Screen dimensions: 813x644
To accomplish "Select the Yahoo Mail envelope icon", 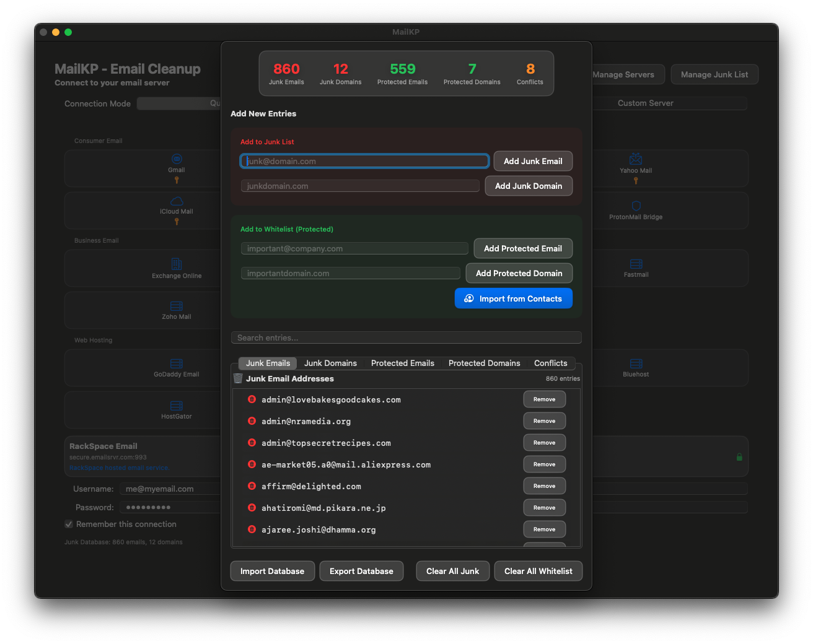I will point(636,159).
